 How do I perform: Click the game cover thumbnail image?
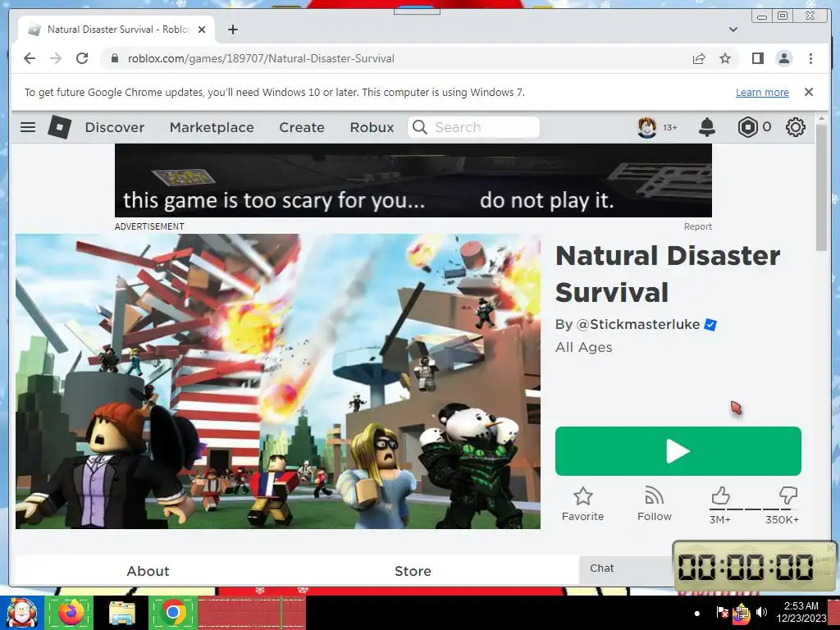tap(277, 381)
